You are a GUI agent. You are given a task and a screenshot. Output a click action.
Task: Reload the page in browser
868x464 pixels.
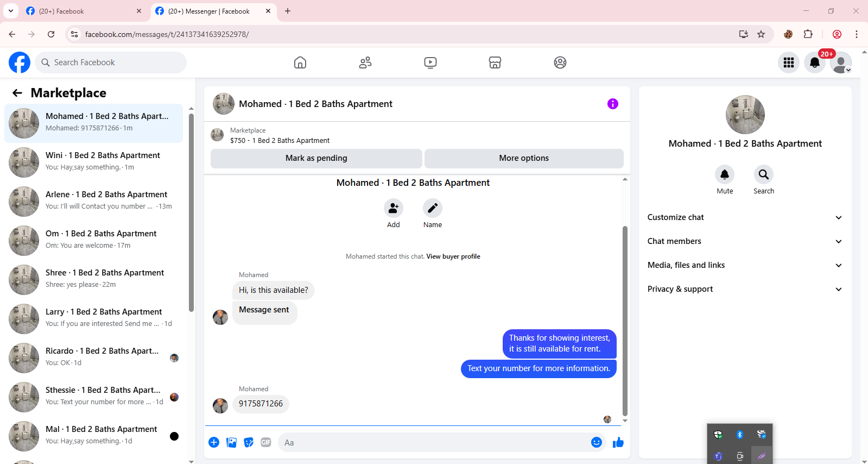point(51,34)
